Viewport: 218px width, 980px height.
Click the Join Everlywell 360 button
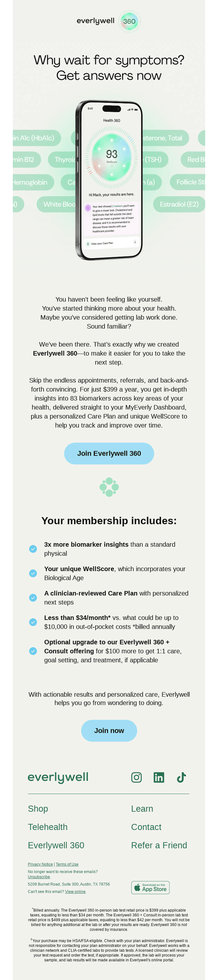pos(109,454)
